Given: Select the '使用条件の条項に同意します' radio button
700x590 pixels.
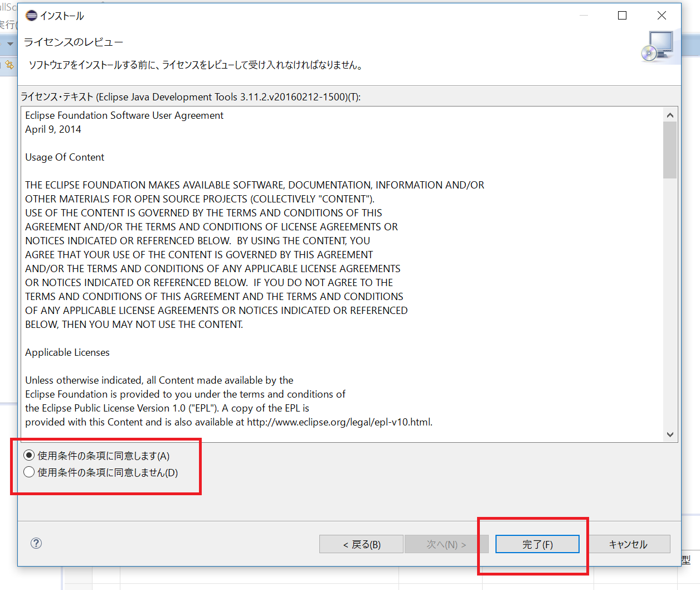Looking at the screenshot, I should click(28, 456).
